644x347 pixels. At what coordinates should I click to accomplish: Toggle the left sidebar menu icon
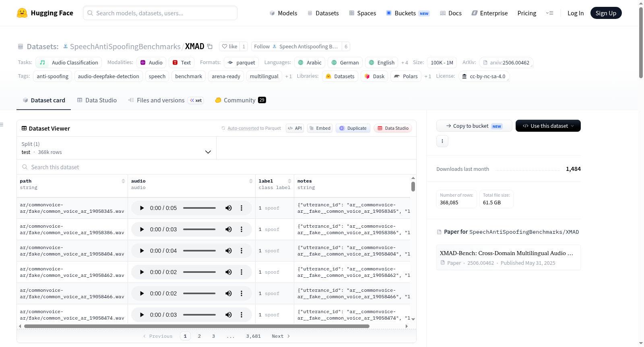click(x=2, y=125)
